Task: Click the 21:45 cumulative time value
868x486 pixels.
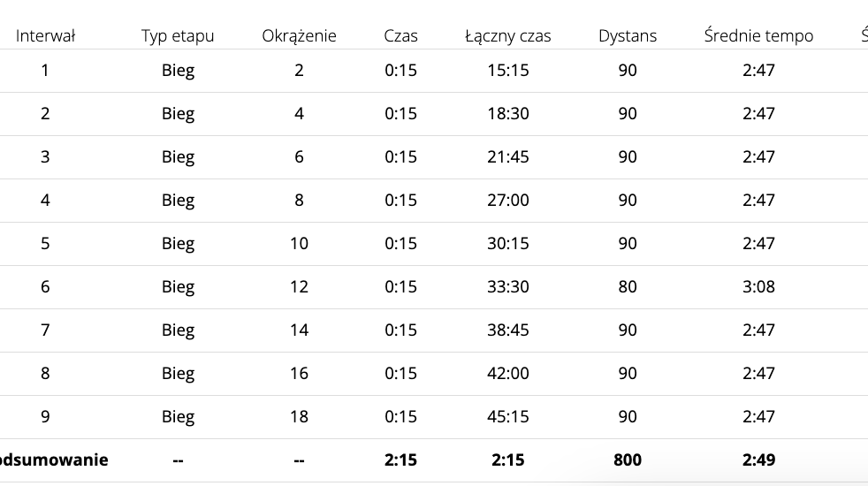Action: tap(507, 157)
